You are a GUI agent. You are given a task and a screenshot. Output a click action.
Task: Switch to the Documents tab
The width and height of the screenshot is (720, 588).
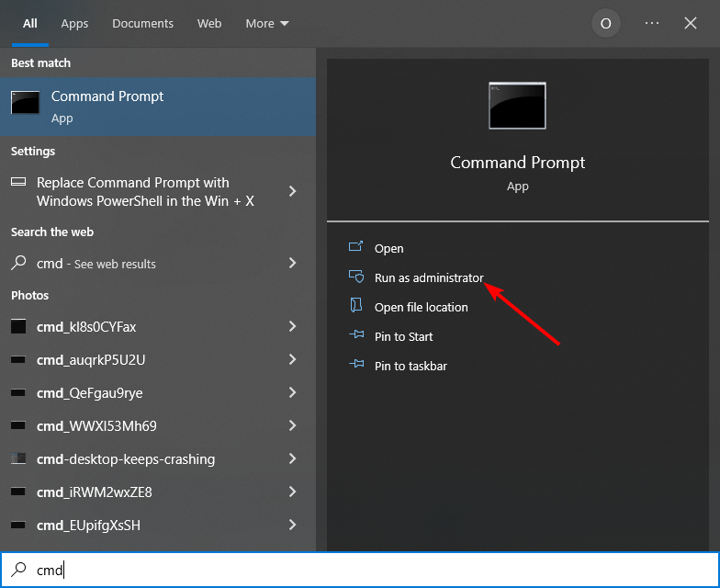(142, 24)
